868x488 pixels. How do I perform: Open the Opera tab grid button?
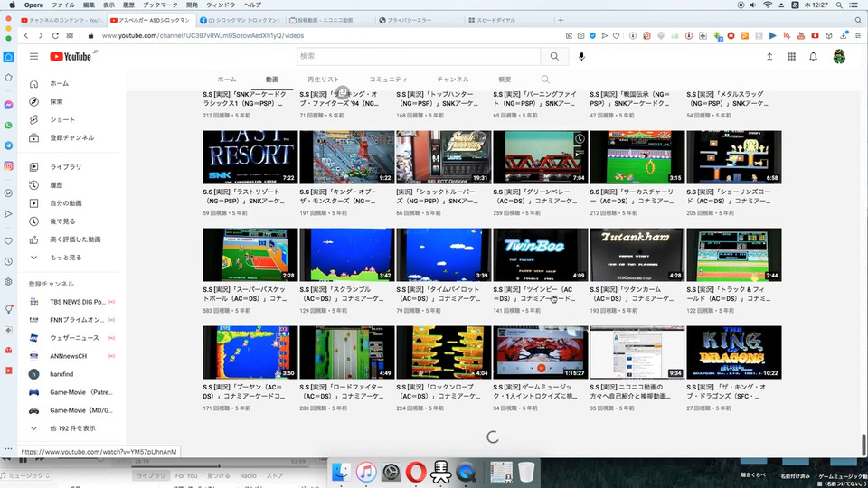click(70, 35)
